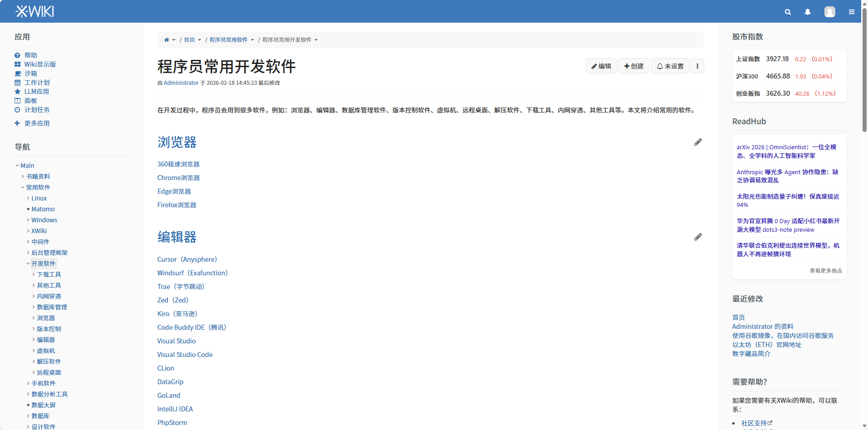Go to XWiki logo home
Viewport: 868px width, 430px height.
coord(35,11)
